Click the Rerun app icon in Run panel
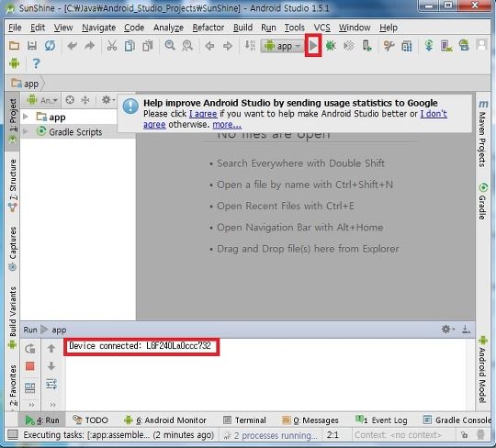Screen dimensions: 496x448 pos(30,349)
